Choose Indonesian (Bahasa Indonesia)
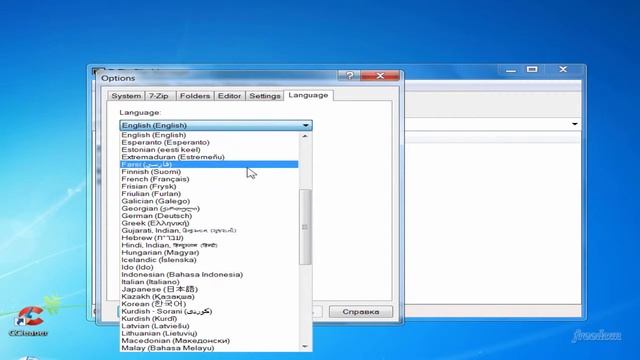This screenshot has width=640, height=360. pyautogui.click(x=209, y=275)
